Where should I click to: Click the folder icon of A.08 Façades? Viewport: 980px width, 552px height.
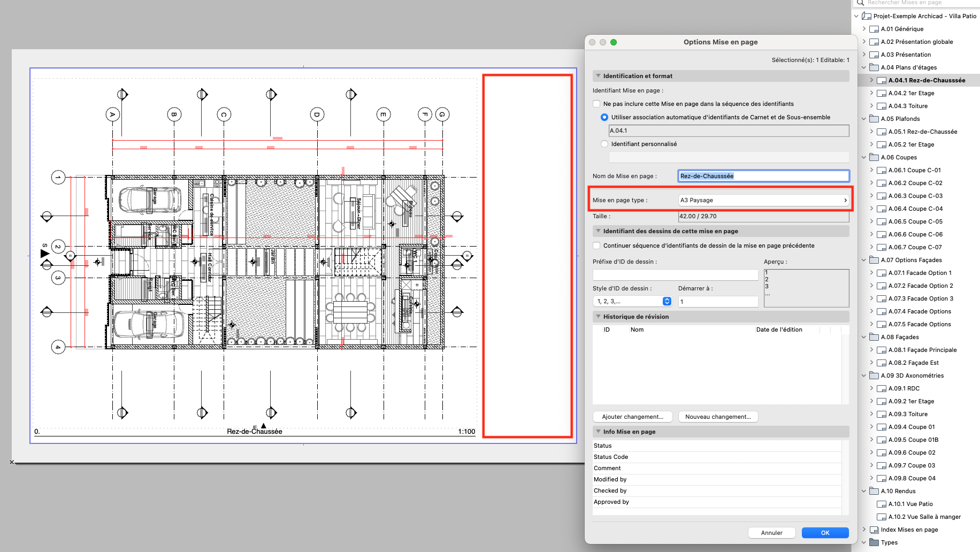point(874,337)
